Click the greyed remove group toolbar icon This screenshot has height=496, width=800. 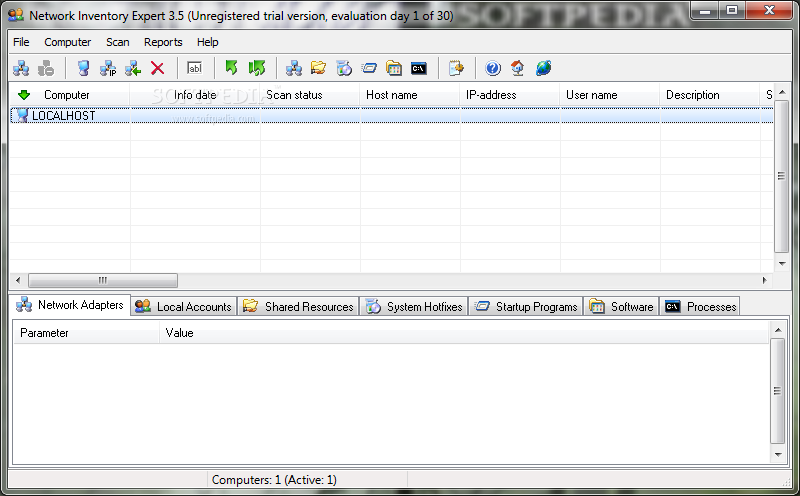[x=46, y=68]
